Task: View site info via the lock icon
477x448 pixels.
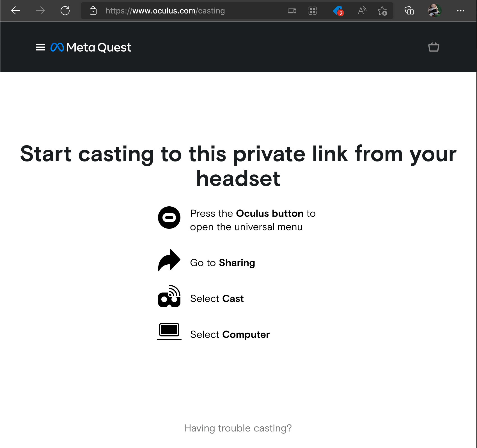Action: [x=93, y=11]
